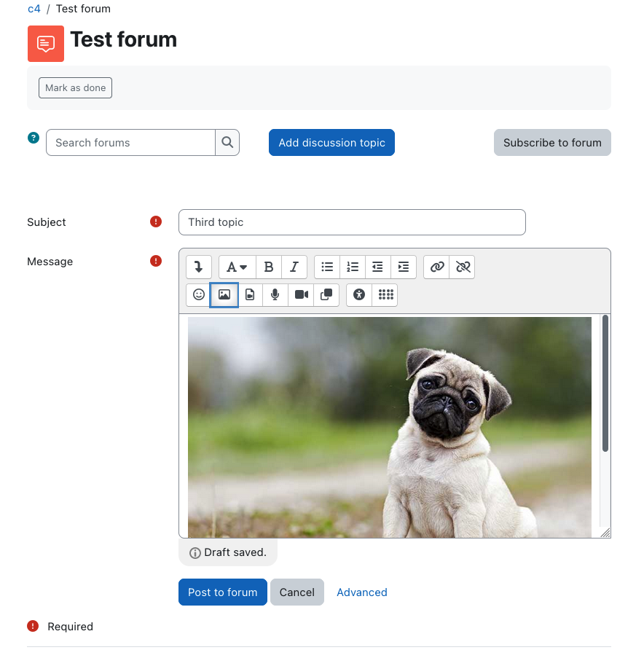Select the pug image in the message editor
644x650 pixels.
tap(390, 428)
